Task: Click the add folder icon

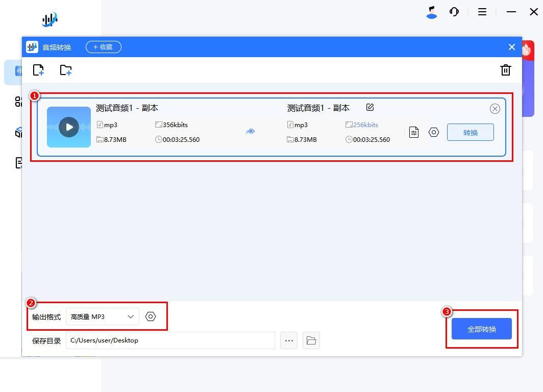Action: click(x=65, y=70)
